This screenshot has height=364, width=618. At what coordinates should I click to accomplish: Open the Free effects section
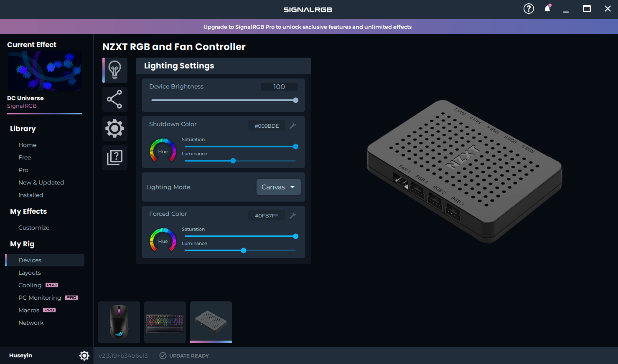click(25, 157)
